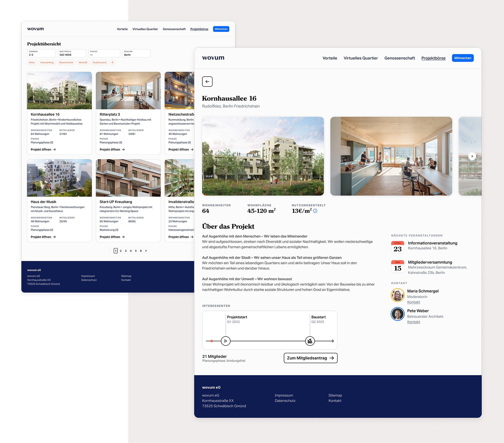Select the Projektstart play icon on the timeline
The width and height of the screenshot is (504, 443).
click(x=226, y=341)
